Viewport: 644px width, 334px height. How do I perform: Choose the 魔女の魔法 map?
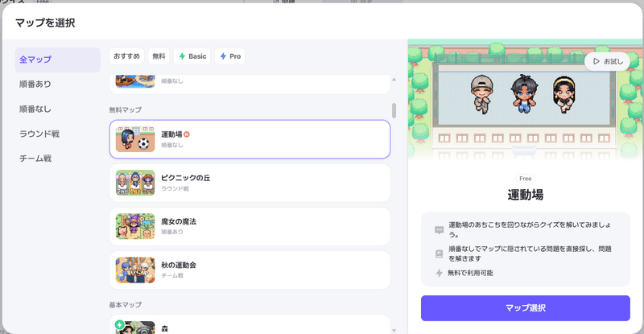click(x=250, y=226)
